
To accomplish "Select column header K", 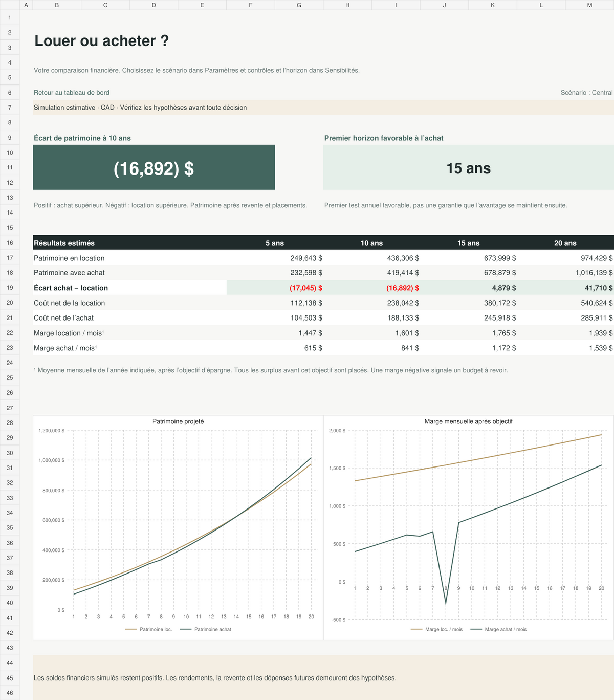I will pyautogui.click(x=493, y=5).
